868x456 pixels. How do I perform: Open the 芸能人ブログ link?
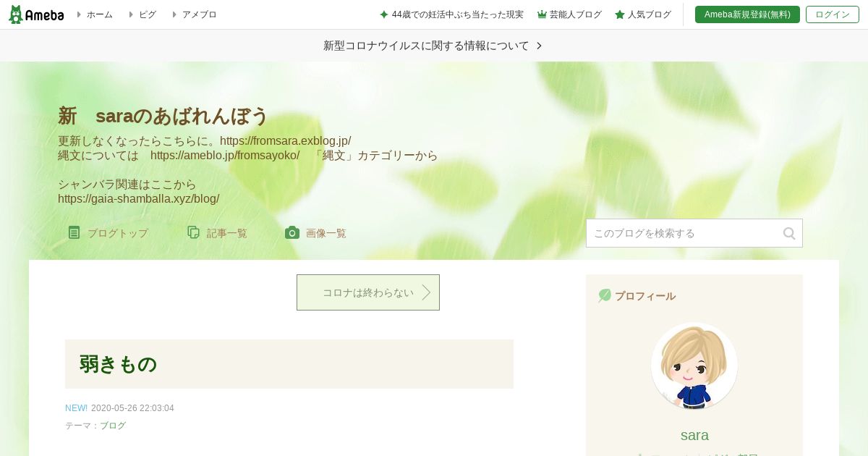click(575, 14)
